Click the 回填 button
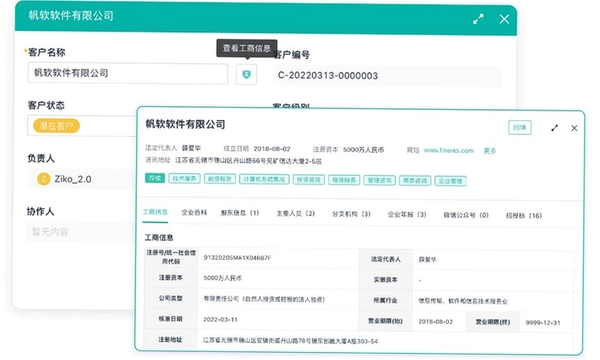 (520, 127)
